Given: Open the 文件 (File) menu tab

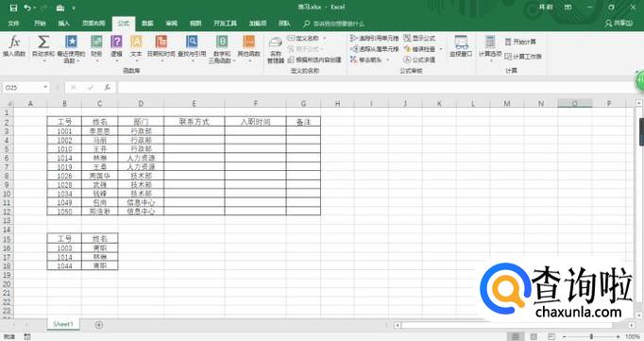Looking at the screenshot, I should [x=13, y=24].
